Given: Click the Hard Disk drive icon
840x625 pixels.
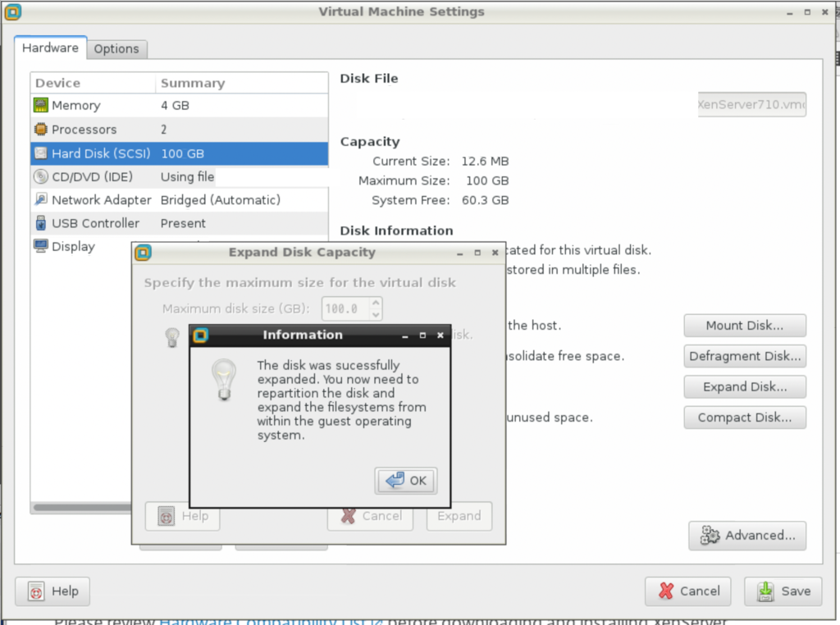Looking at the screenshot, I should click(x=41, y=153).
